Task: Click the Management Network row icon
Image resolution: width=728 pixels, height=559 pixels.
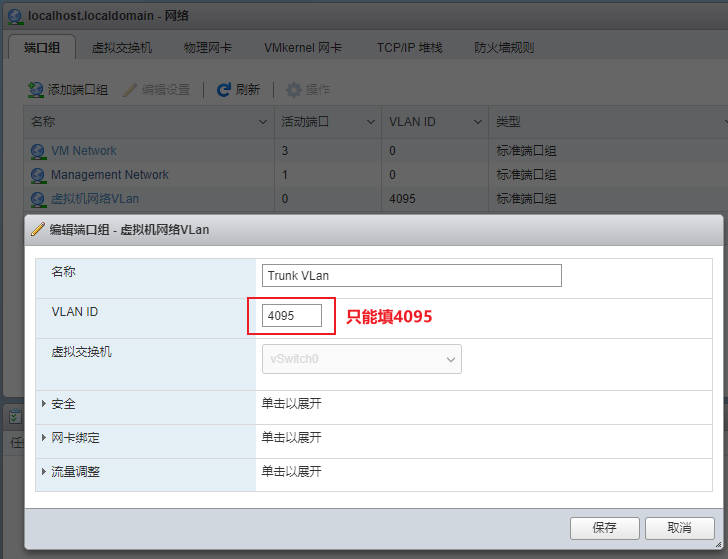Action: (x=38, y=175)
